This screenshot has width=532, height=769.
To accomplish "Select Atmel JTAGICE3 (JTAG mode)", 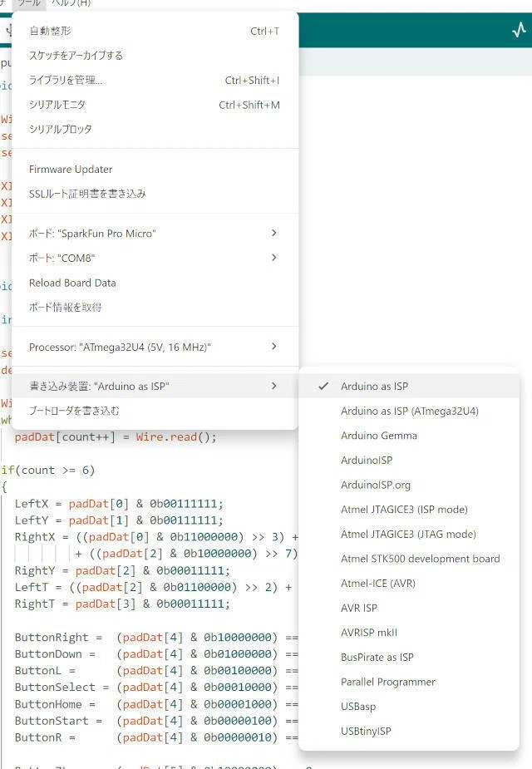I will [x=409, y=534].
